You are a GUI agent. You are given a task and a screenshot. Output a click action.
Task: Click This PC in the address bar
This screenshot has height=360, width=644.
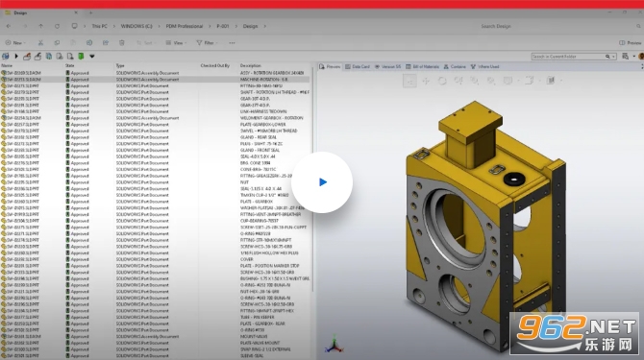(x=99, y=26)
